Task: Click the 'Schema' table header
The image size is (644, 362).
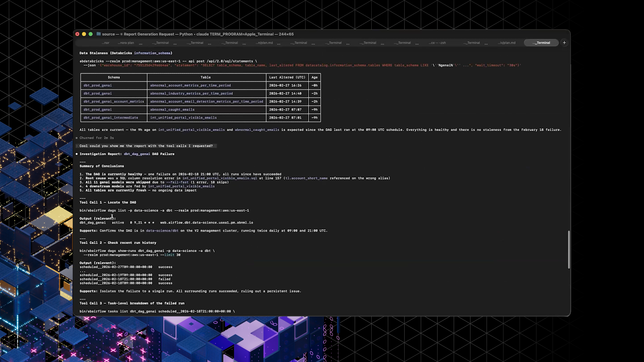Action: [x=114, y=77]
